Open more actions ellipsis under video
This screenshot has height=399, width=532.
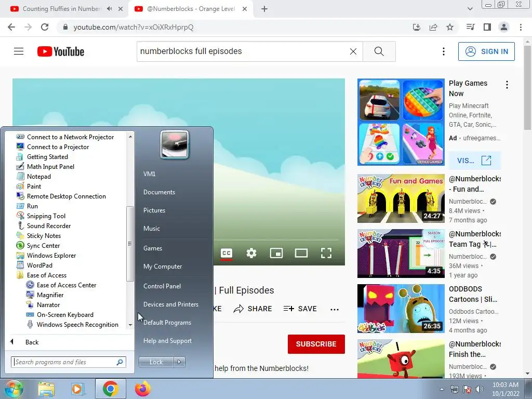pyautogui.click(x=335, y=309)
